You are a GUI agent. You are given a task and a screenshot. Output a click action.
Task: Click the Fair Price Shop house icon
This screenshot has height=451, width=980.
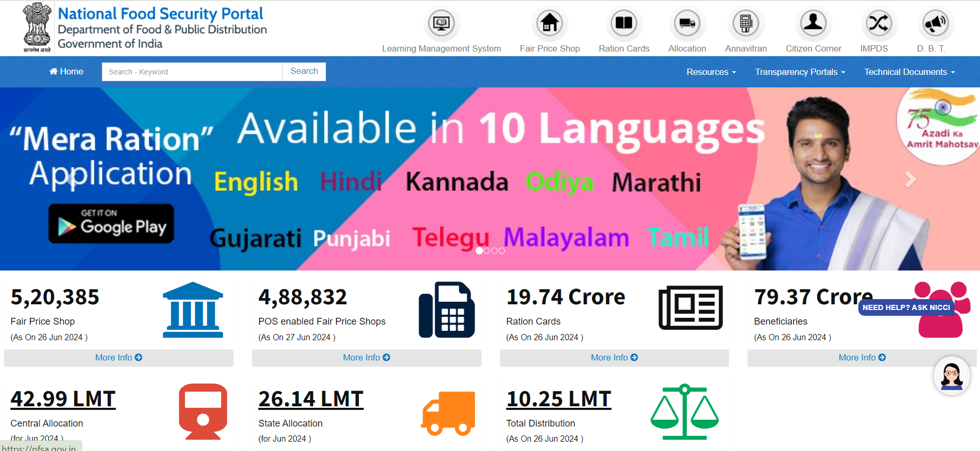click(x=550, y=23)
